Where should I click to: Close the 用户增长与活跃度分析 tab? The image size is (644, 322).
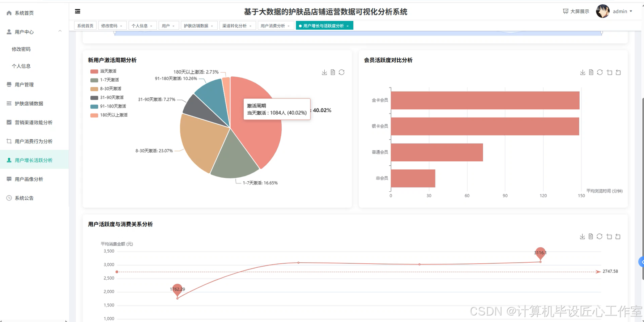pos(347,26)
